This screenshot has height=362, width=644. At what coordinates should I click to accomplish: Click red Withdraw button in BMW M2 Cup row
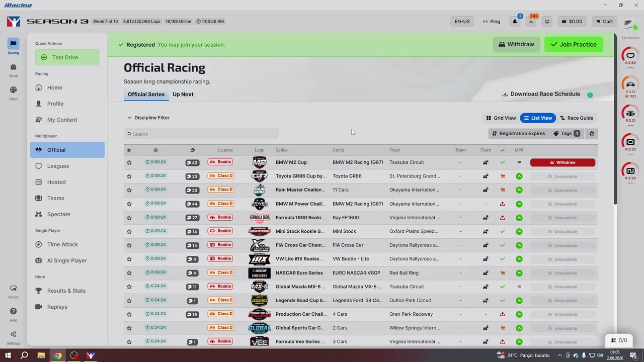point(562,162)
